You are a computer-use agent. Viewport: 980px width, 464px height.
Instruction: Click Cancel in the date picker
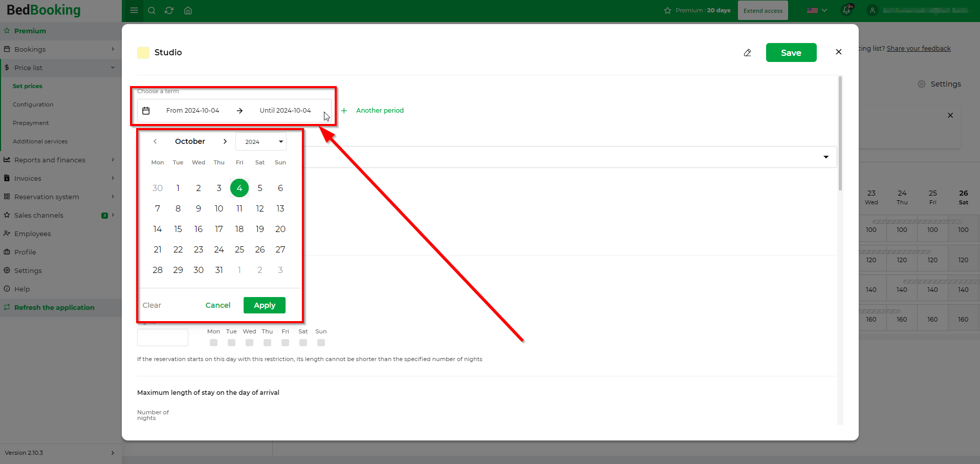tap(218, 305)
